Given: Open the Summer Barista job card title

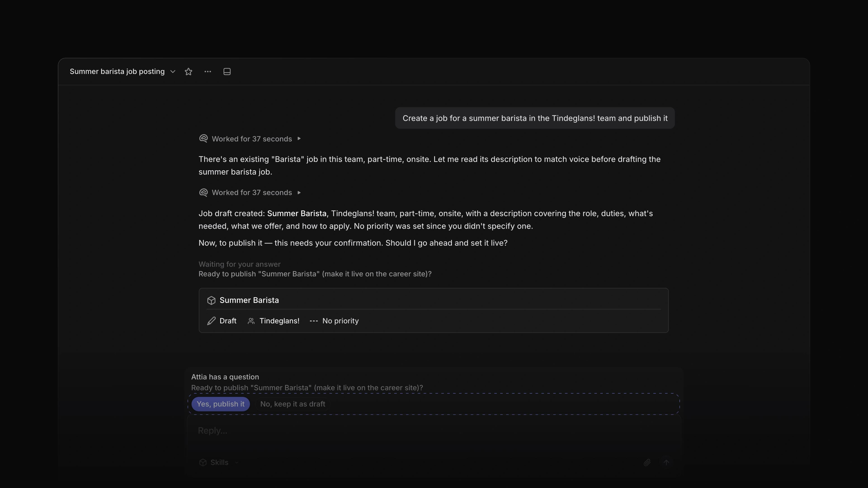Looking at the screenshot, I should [249, 300].
